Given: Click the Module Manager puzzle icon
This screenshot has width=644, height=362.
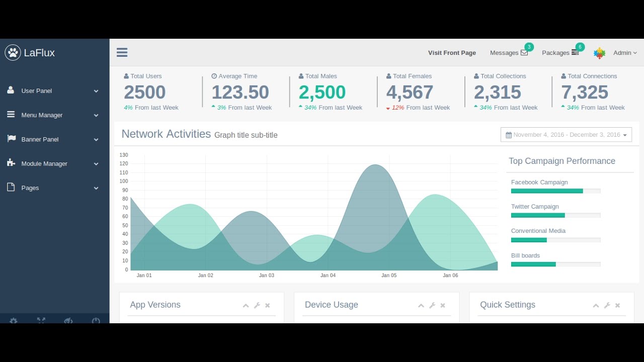Looking at the screenshot, I should click(11, 163).
